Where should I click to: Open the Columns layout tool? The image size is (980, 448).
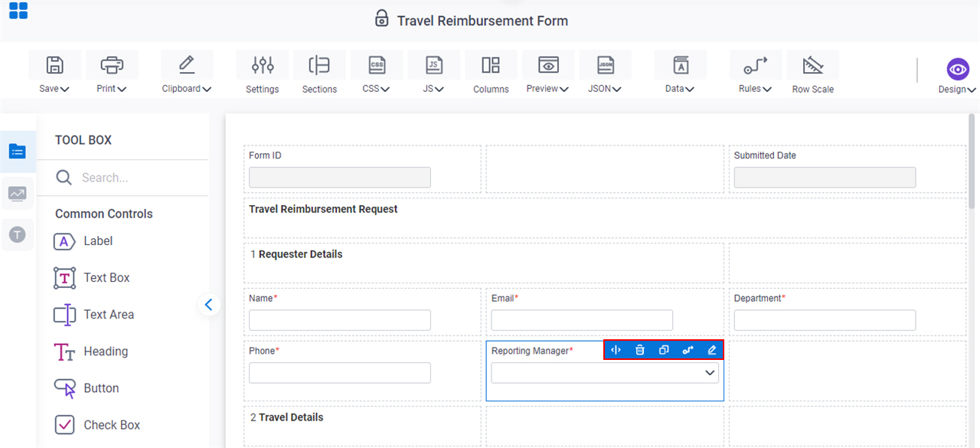[491, 73]
